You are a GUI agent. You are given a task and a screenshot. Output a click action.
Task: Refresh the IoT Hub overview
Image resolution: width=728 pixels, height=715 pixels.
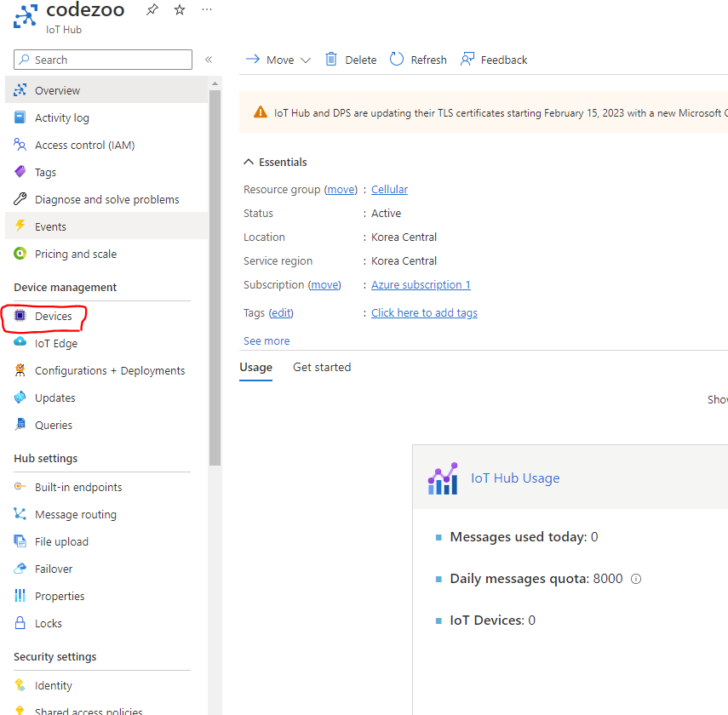(418, 60)
